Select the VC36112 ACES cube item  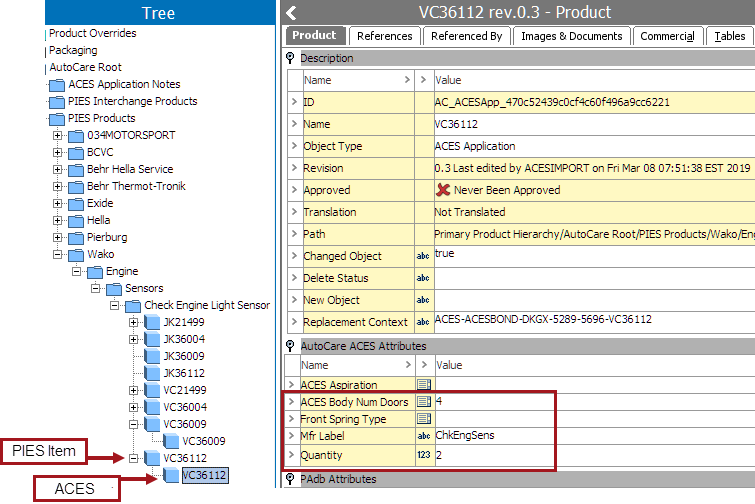click(x=203, y=475)
